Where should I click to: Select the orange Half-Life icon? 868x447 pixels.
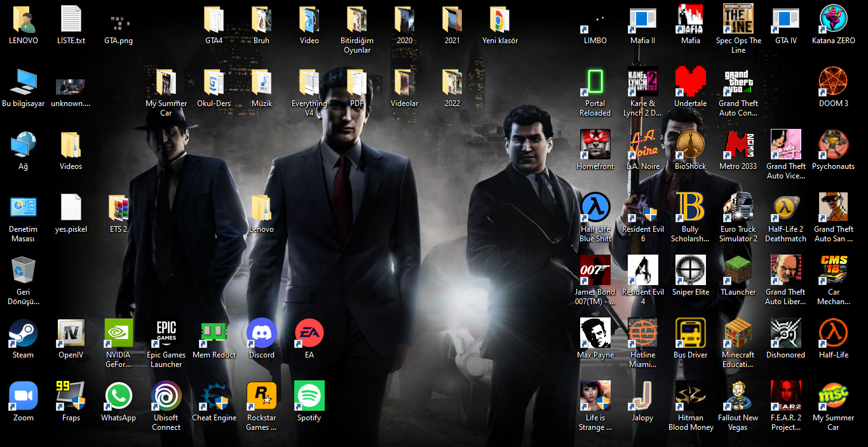(x=834, y=333)
